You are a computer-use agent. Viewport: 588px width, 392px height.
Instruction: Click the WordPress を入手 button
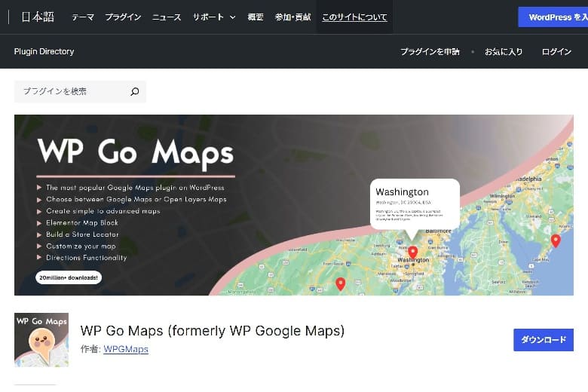click(553, 17)
